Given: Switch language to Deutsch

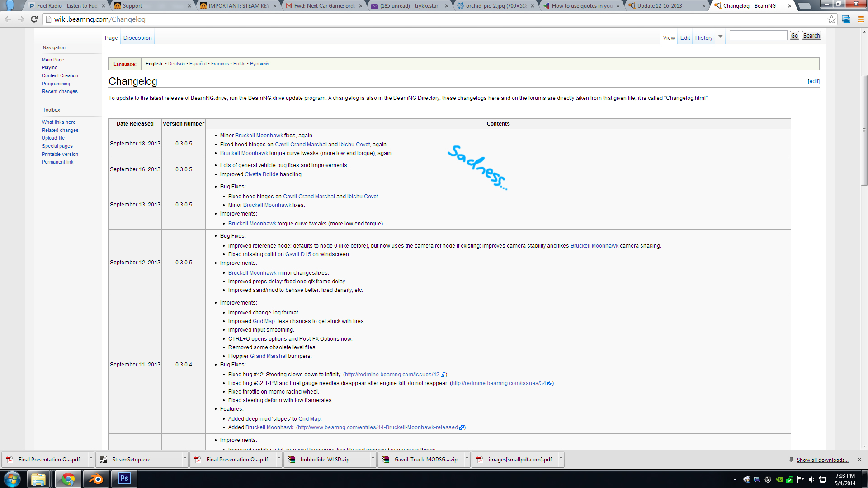Looking at the screenshot, I should pyautogui.click(x=176, y=64).
